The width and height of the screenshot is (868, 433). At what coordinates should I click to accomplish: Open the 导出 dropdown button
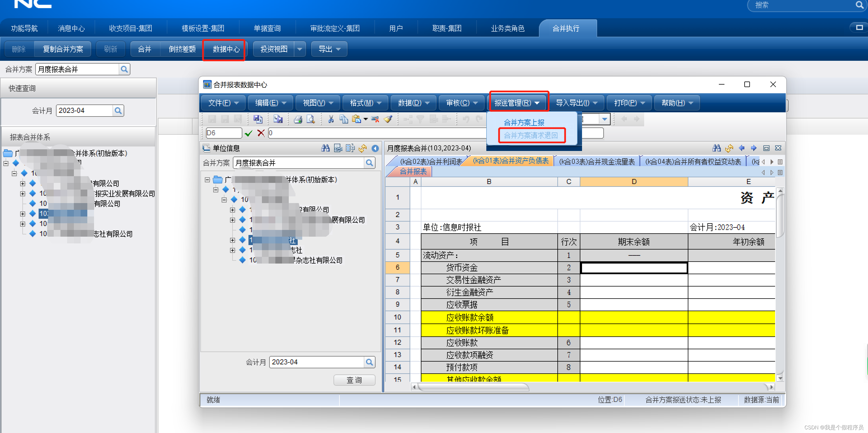click(329, 49)
